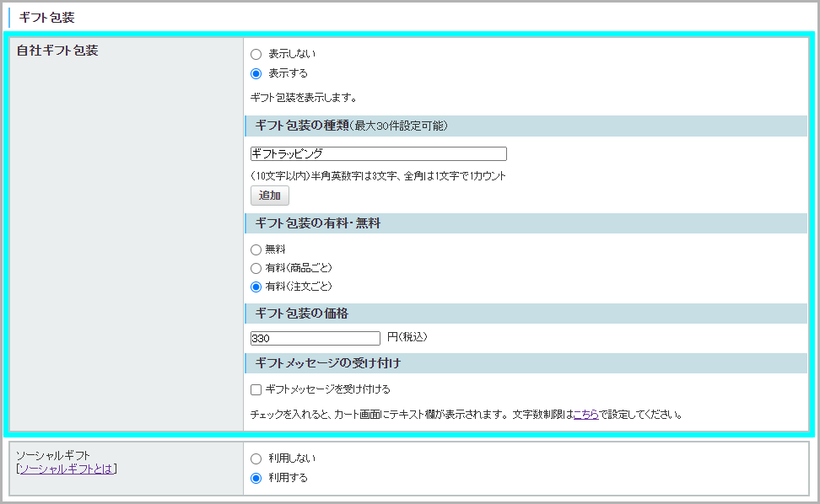Select the 表示する radio button
The image size is (820, 504).
(x=256, y=73)
